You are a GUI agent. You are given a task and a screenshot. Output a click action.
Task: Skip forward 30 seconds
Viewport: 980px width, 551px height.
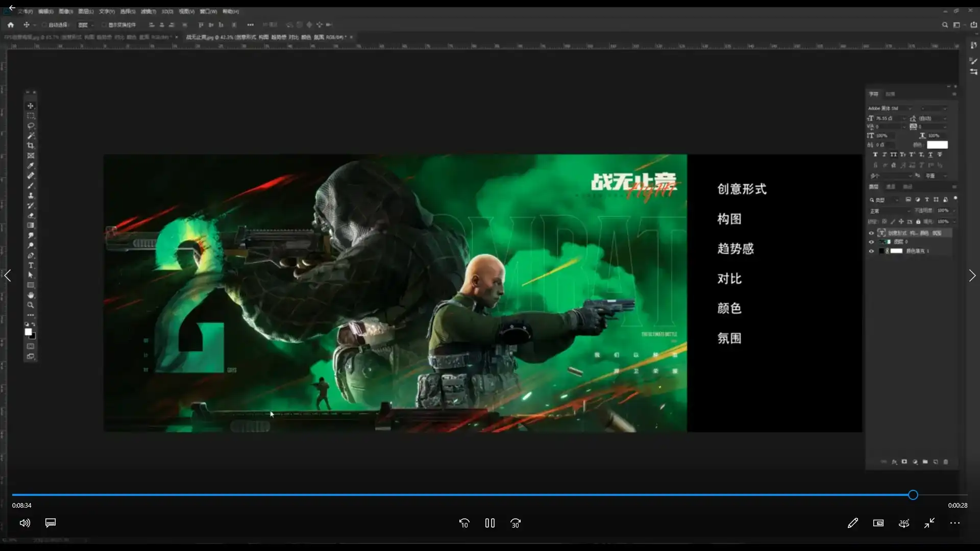(516, 523)
